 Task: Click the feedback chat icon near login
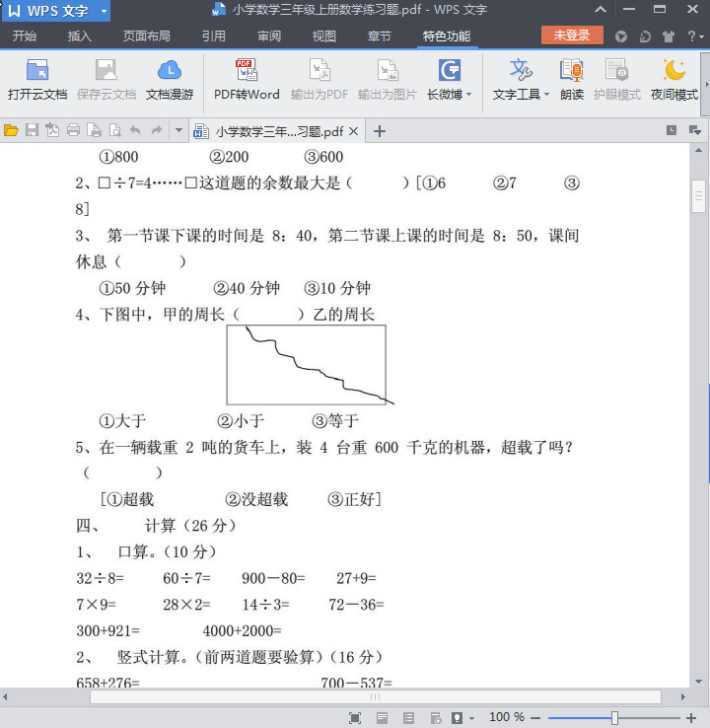point(645,36)
